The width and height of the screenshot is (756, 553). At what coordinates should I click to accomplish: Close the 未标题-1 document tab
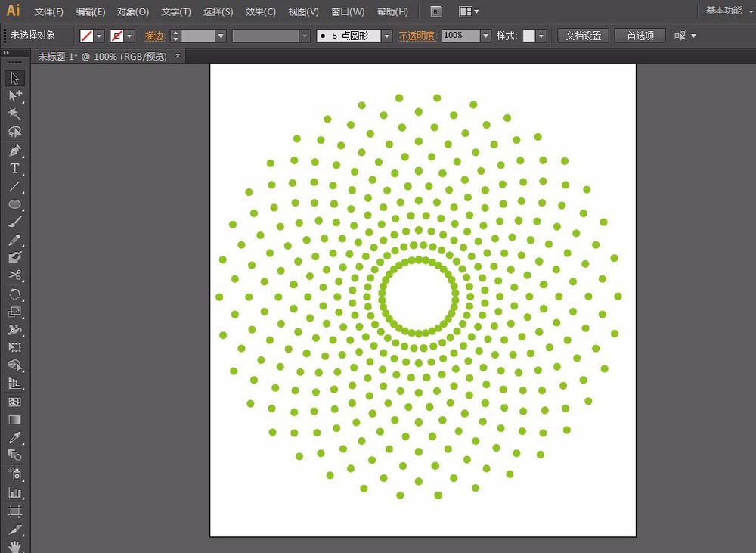click(178, 56)
